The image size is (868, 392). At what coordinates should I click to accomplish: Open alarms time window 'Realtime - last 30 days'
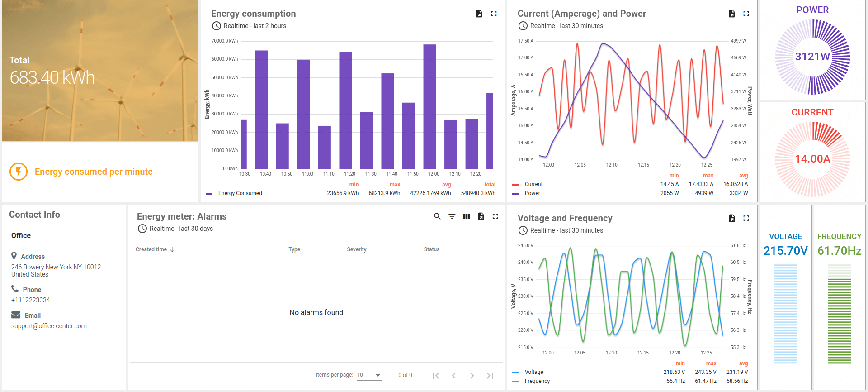click(x=181, y=229)
